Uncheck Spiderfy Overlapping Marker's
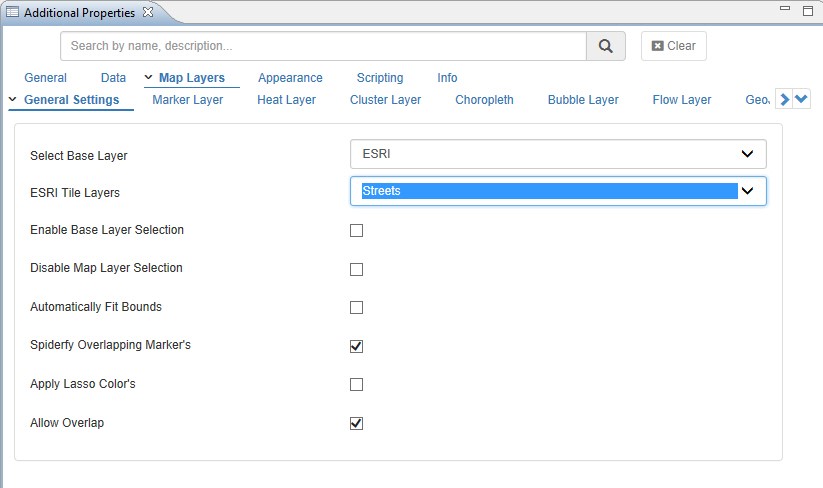The width and height of the screenshot is (823, 488). pos(357,346)
